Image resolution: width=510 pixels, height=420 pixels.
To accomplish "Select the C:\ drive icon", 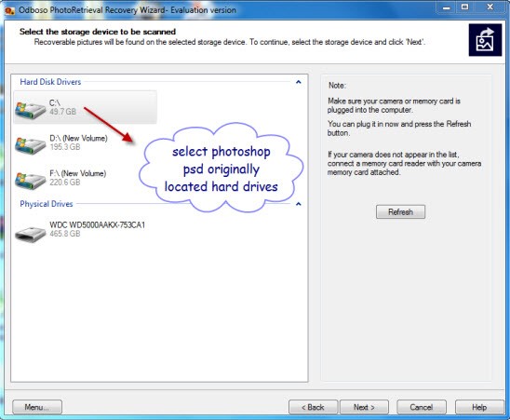I will [x=31, y=111].
